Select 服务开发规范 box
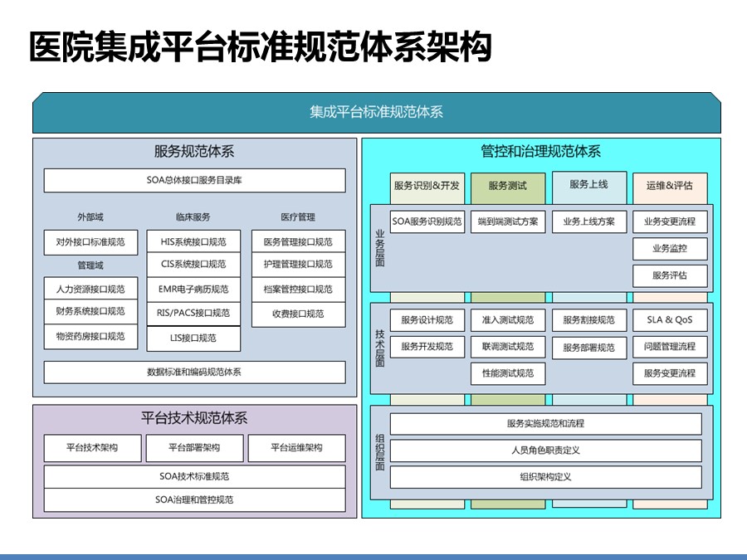 pos(427,347)
